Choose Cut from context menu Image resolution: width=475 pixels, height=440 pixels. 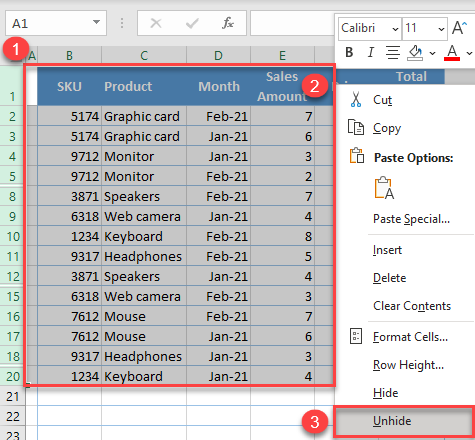click(382, 100)
